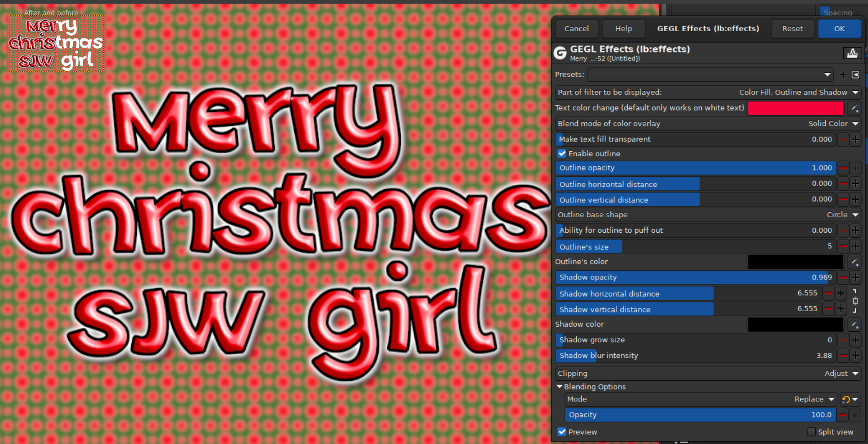Viewport: 868px width, 444px height.
Task: Click the Cancel button
Action: (576, 28)
